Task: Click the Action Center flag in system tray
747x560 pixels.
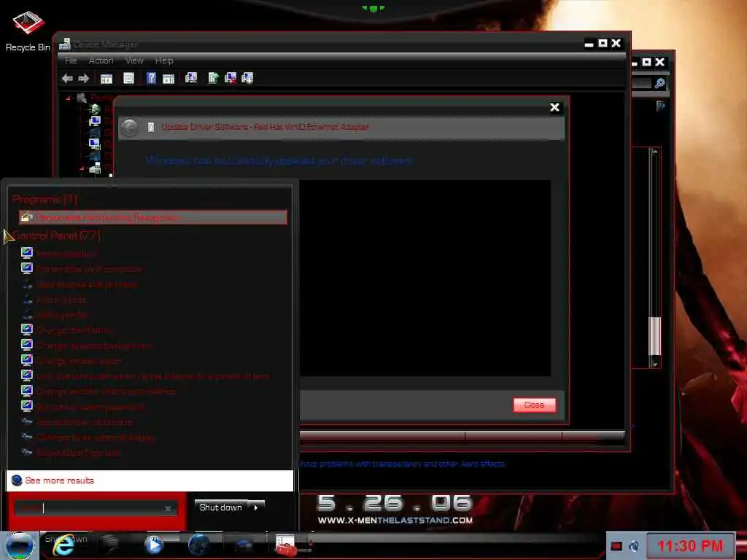Action: point(616,546)
